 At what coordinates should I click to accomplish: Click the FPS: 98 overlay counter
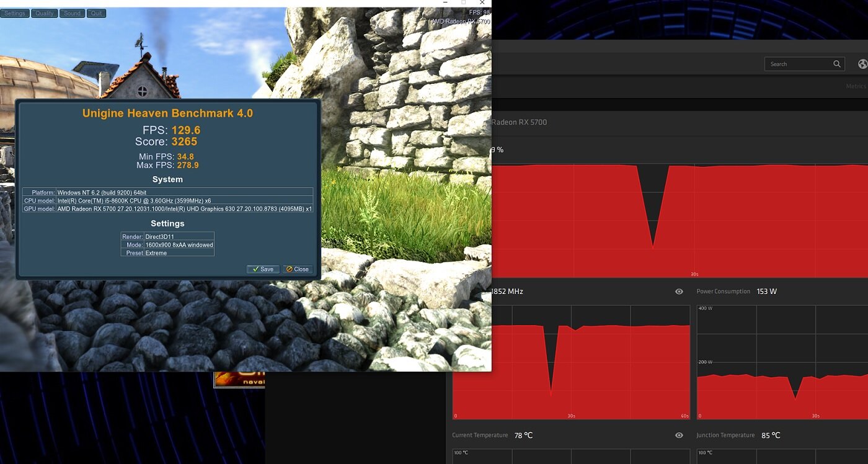coord(479,12)
